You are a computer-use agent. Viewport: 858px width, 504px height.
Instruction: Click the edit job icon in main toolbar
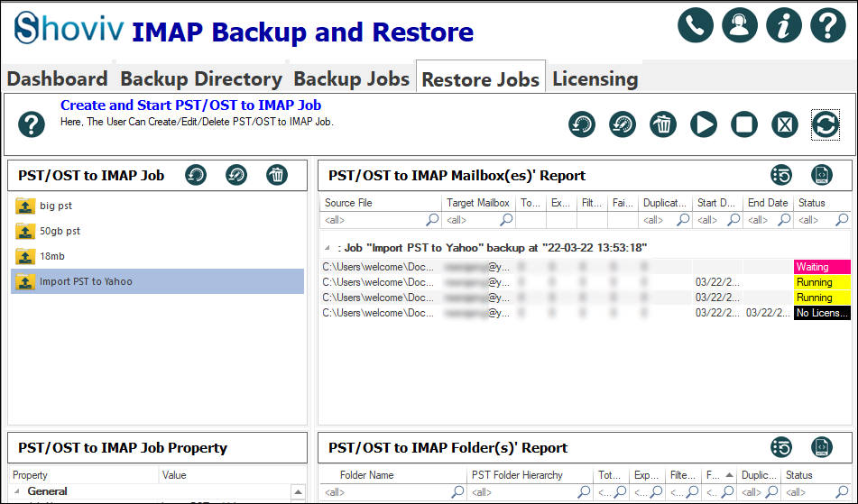coord(623,124)
